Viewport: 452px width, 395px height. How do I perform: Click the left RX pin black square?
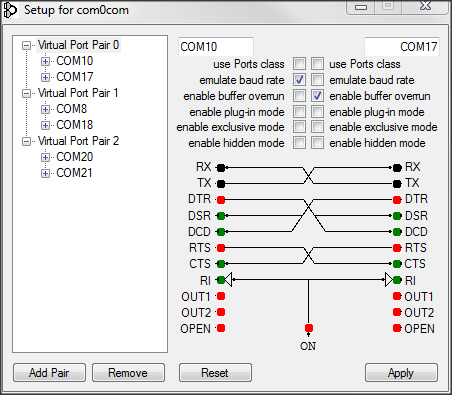[221, 168]
